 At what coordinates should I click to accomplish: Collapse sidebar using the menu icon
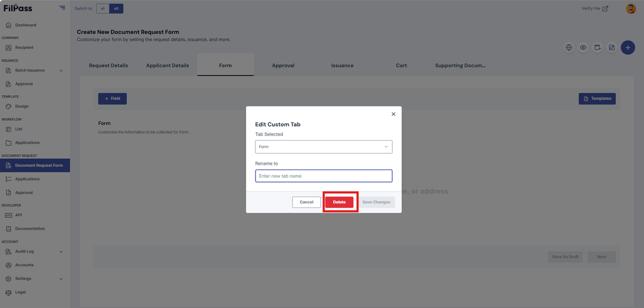pos(62,8)
